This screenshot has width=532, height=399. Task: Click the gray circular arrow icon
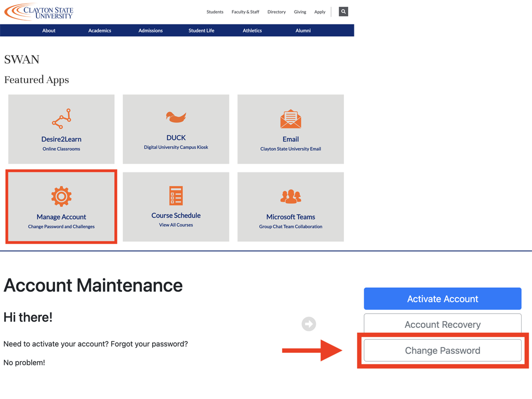coord(309,324)
